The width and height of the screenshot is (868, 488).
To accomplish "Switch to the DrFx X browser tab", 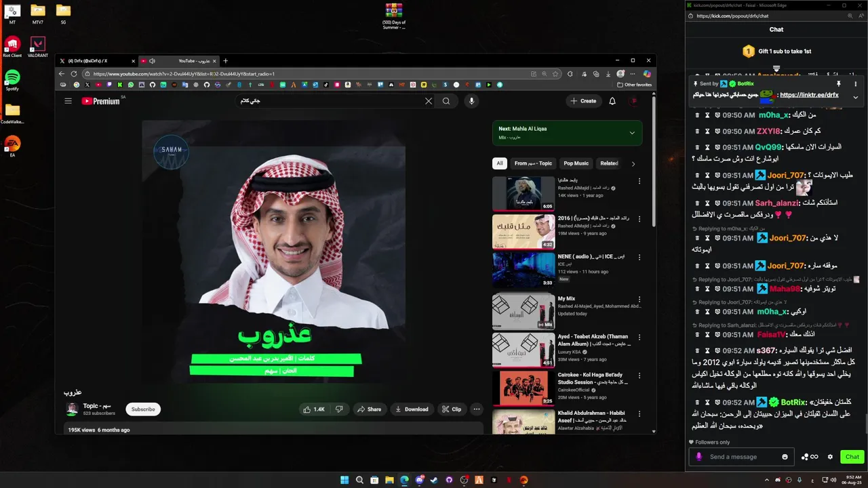I will (x=97, y=61).
